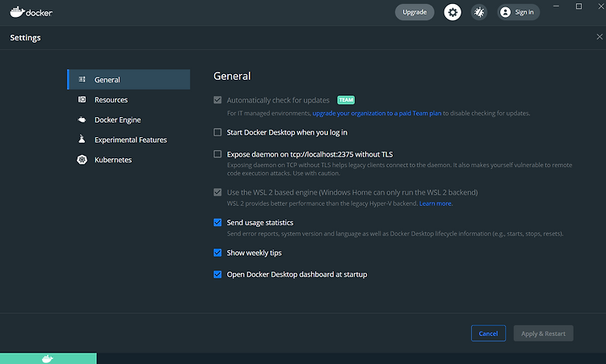This screenshot has height=364, width=606.
Task: Click the TEAM badge next to updates
Action: (x=346, y=100)
